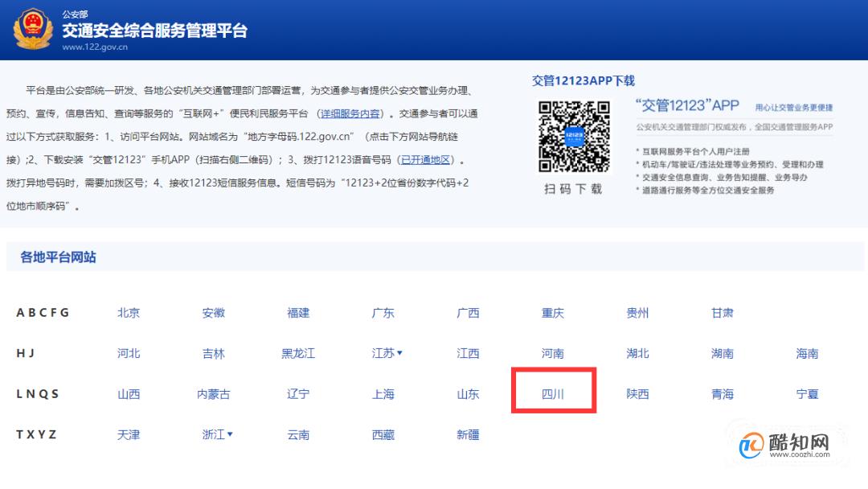Open the 详细服务内容 link
868x489 pixels.
tap(350, 113)
